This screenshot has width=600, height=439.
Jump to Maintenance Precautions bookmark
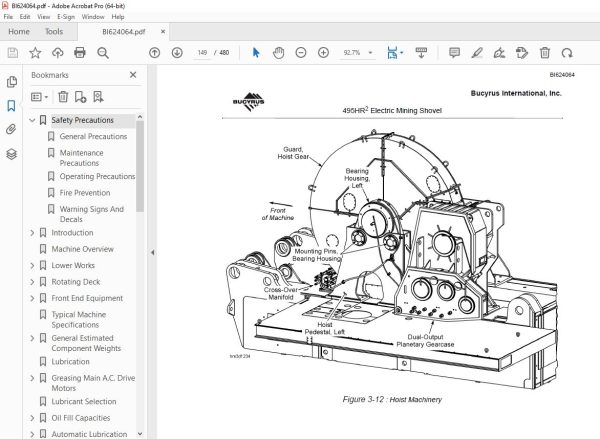coord(82,158)
